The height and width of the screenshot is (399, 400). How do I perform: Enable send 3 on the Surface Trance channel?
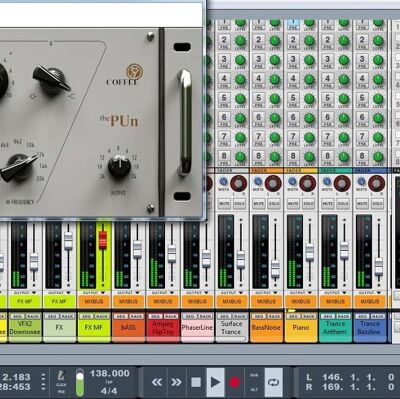point(224,59)
